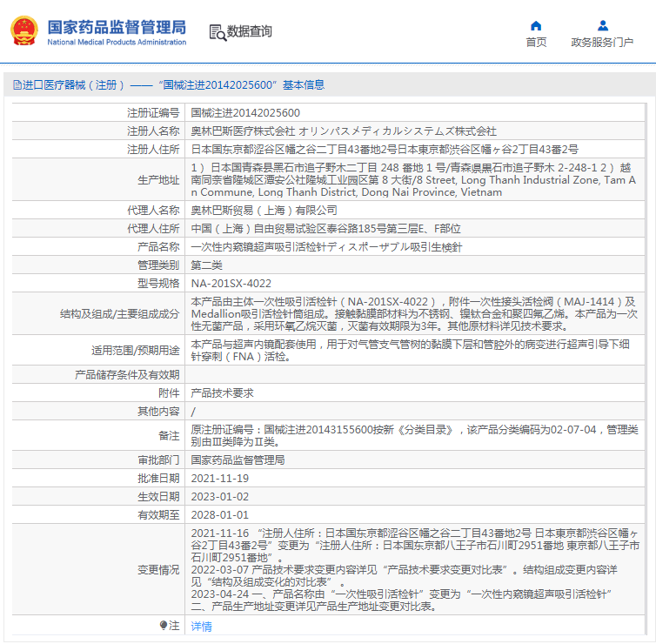The width and height of the screenshot is (656, 644).
Task: Select registration number 国械注进20142025600 value cell
Action: [245, 113]
